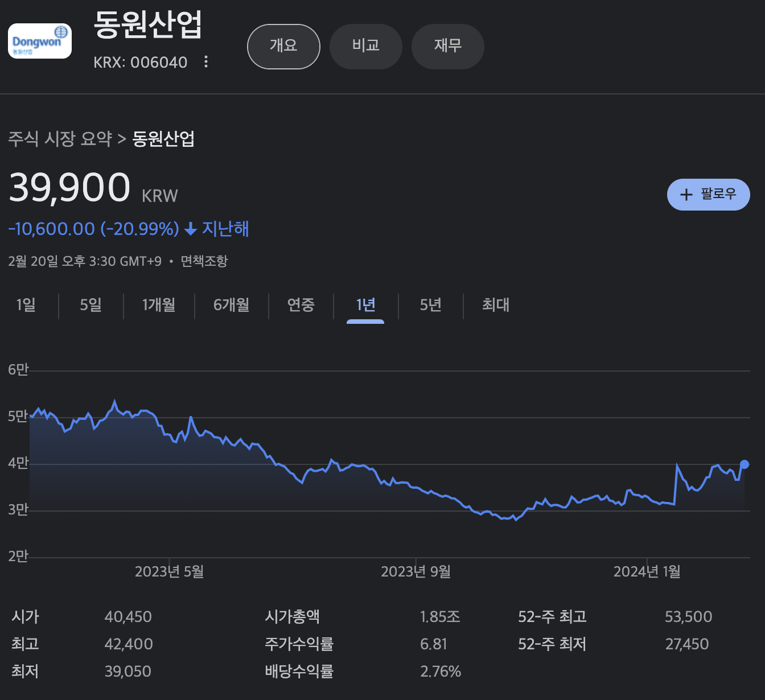This screenshot has height=700, width=765.
Task: Click the 52-주 최저 value 27,450
Action: tap(687, 644)
